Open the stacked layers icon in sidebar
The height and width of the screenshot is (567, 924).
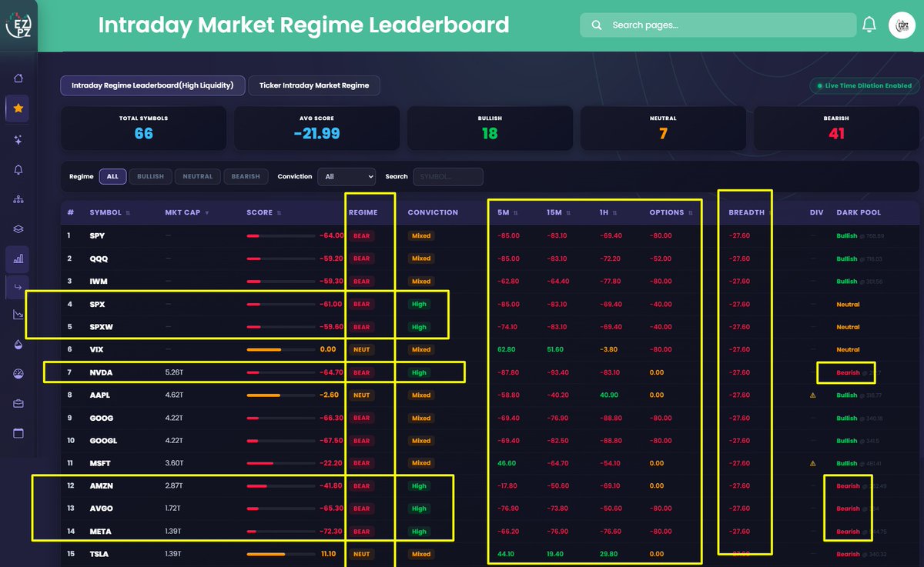click(18, 229)
